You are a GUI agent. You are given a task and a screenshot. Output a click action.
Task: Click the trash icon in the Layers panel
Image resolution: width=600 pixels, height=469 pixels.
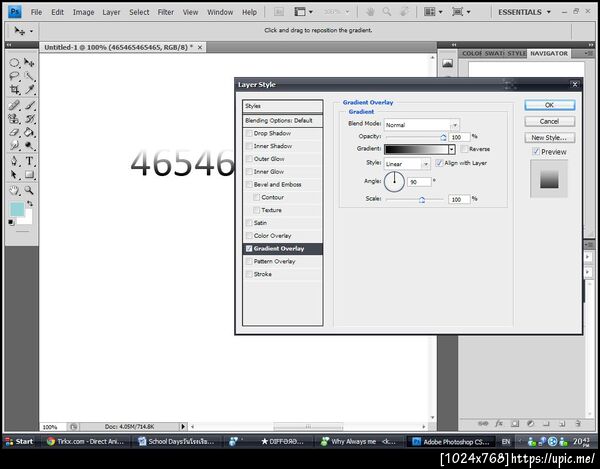point(578,423)
